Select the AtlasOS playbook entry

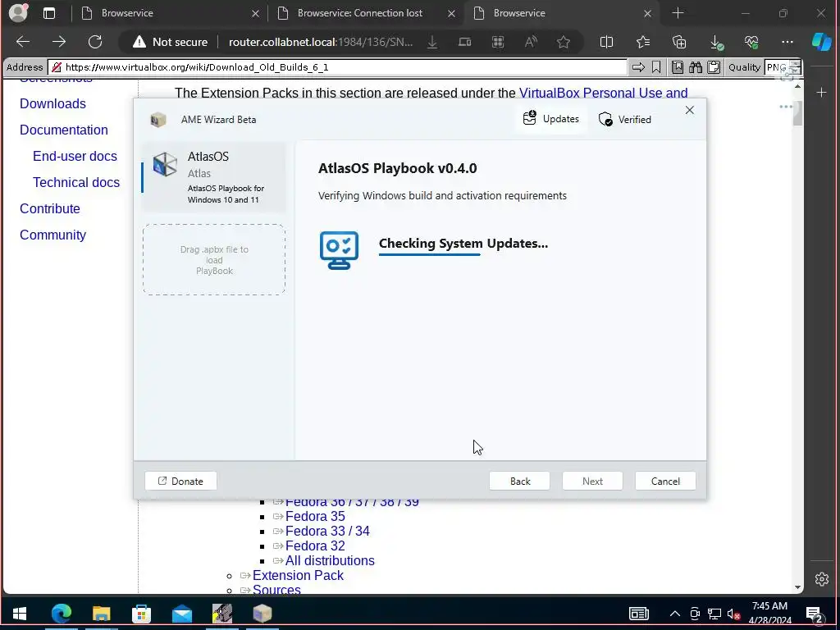coord(214,177)
